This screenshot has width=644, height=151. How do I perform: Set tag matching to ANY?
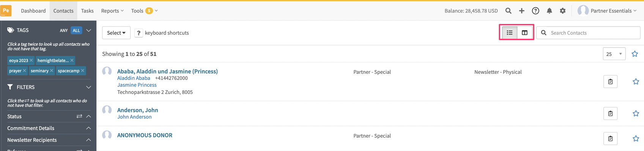[x=64, y=30]
